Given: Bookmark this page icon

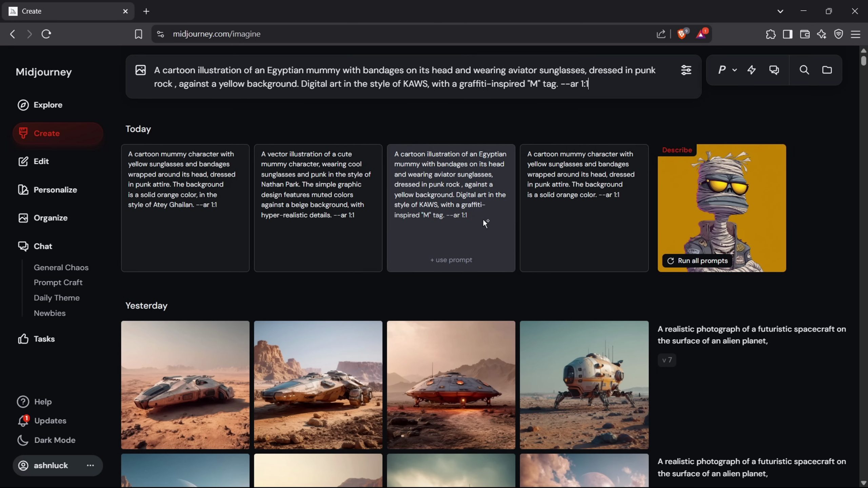Looking at the screenshot, I should 138,34.
